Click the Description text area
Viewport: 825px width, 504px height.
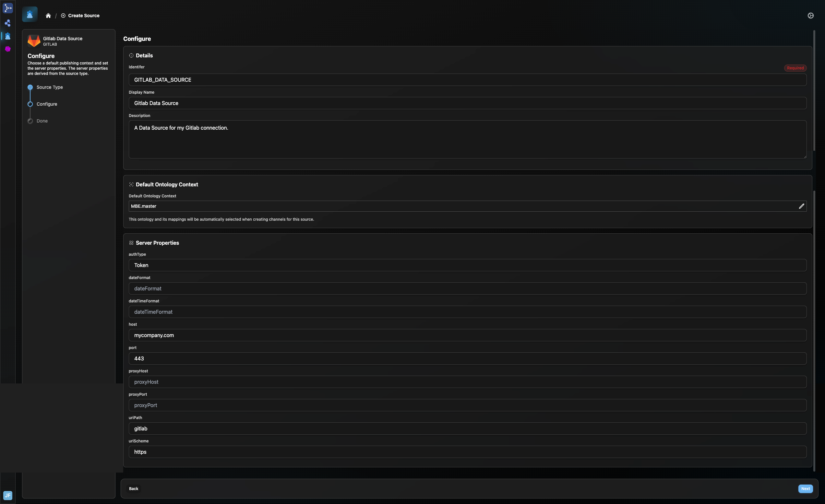[x=467, y=140]
